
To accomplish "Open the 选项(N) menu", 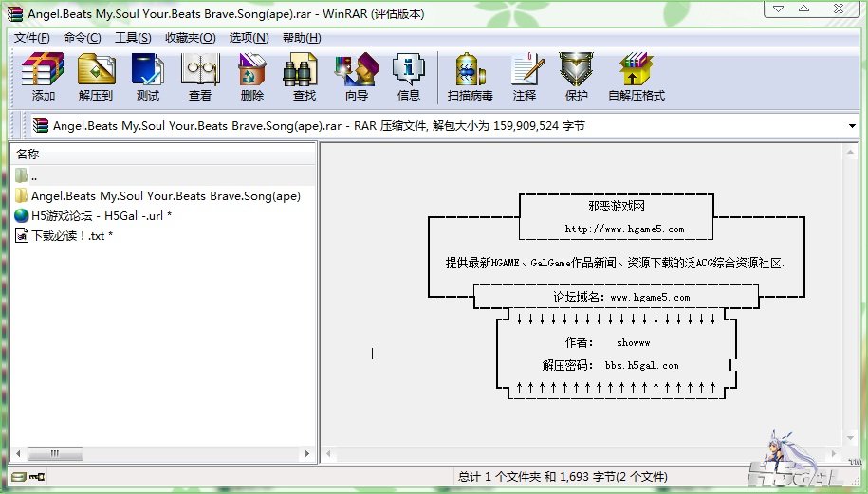I will pyautogui.click(x=249, y=38).
